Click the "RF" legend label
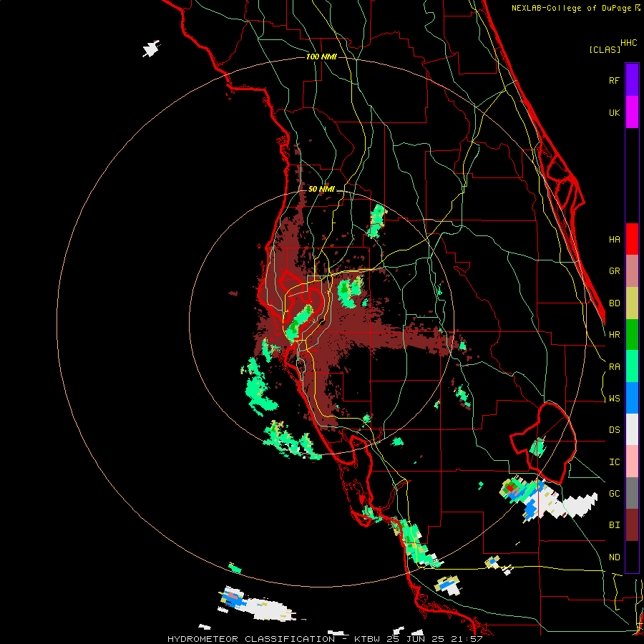The image size is (644, 644). point(614,80)
